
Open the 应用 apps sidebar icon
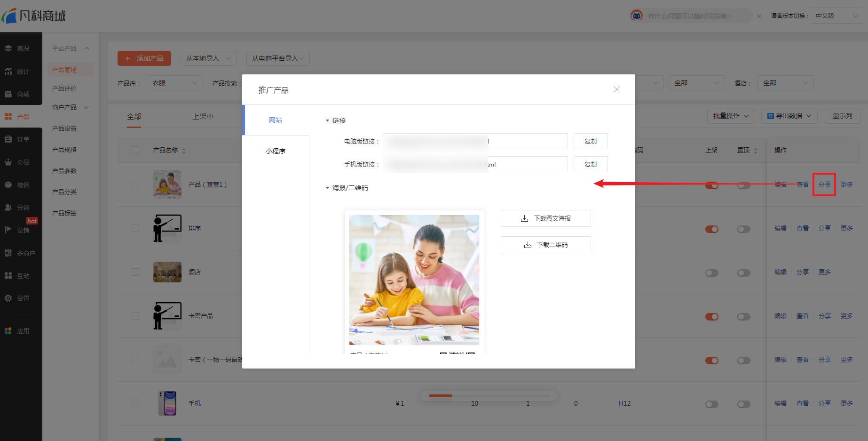point(8,331)
